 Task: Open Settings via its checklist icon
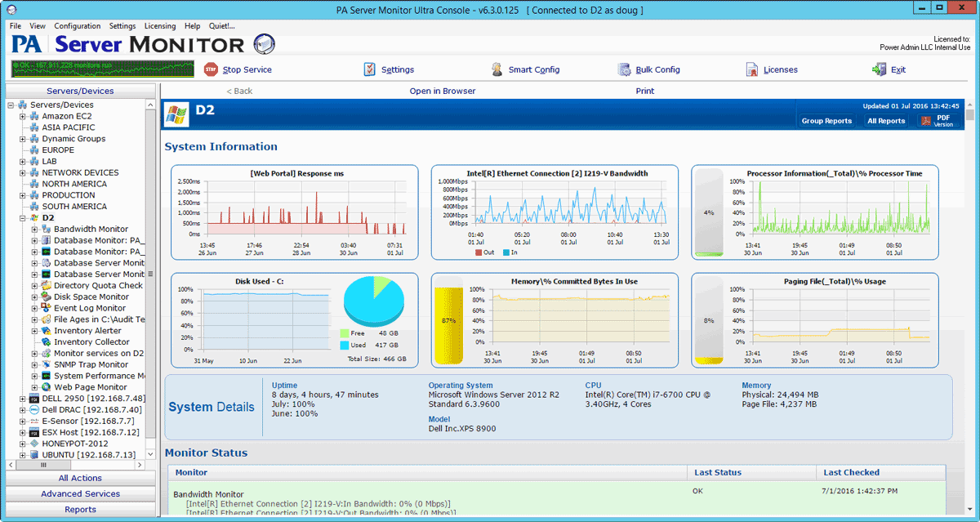[369, 69]
